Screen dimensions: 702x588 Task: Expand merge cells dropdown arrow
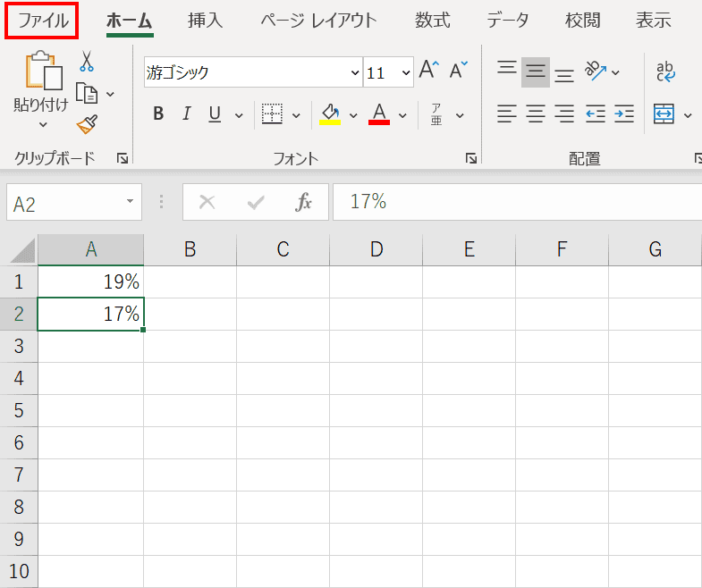688,115
